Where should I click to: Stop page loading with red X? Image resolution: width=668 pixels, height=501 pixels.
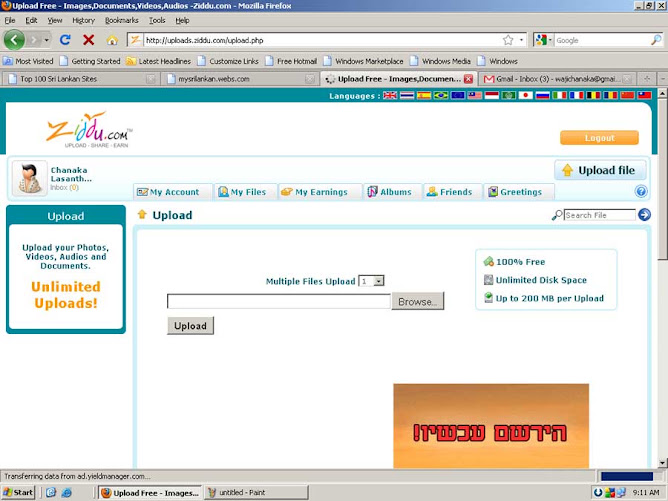pyautogui.click(x=88, y=40)
